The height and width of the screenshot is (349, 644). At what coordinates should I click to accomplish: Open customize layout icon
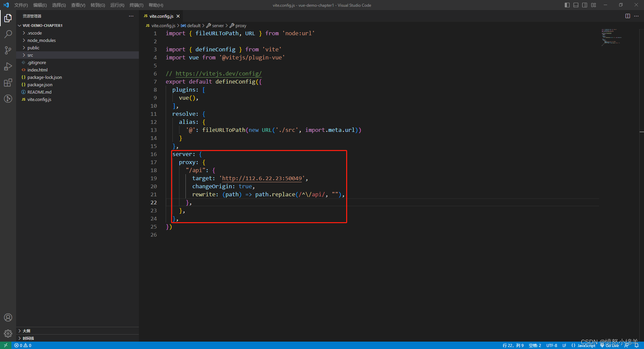[593, 5]
